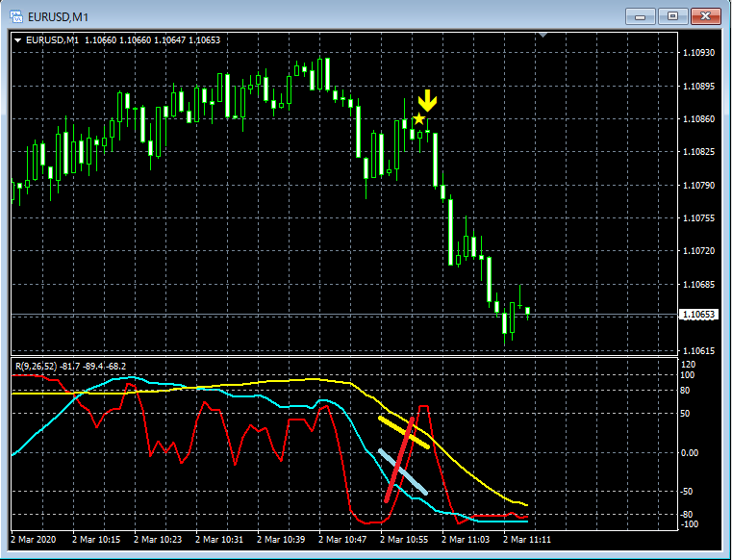This screenshot has height=560, width=732.
Task: Click time label 2 Mar 10:15
Action: 96,540
